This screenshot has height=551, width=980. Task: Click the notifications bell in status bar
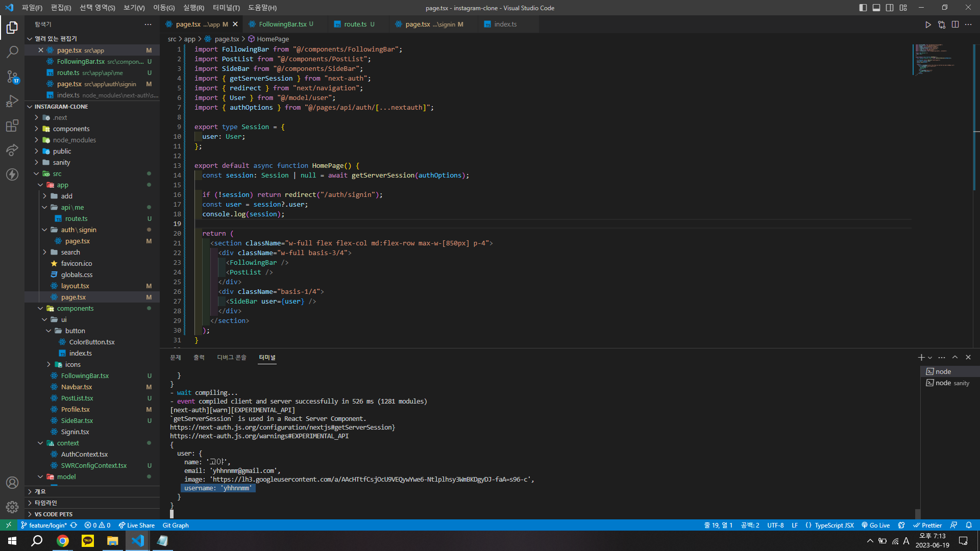coord(969,525)
